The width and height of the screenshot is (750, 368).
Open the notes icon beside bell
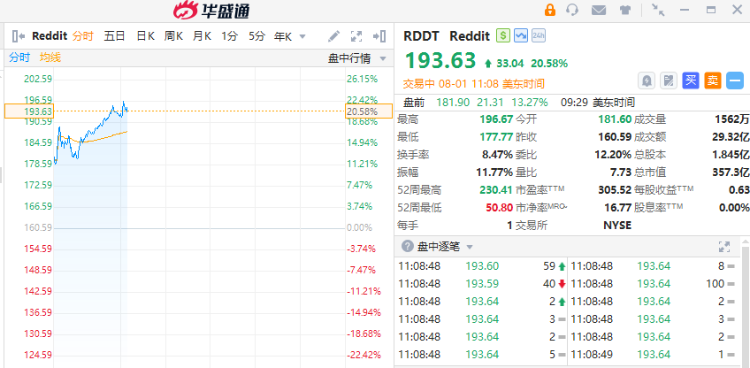point(669,81)
